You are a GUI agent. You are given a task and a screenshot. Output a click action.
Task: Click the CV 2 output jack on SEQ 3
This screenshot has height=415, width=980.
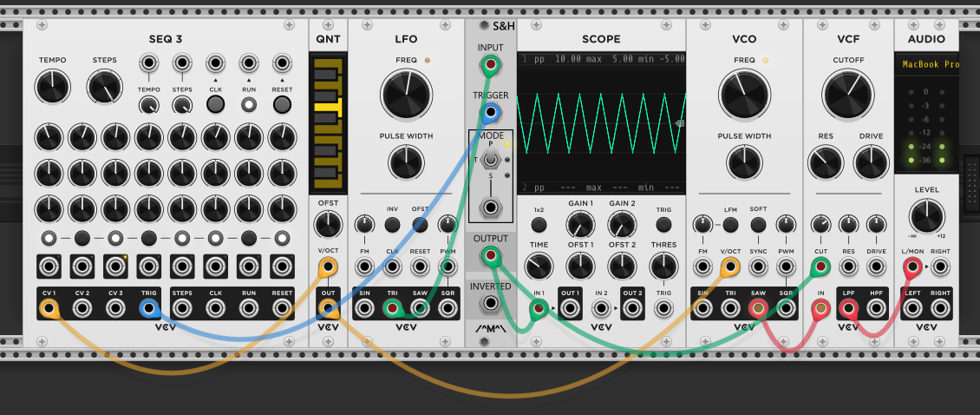tap(82, 308)
